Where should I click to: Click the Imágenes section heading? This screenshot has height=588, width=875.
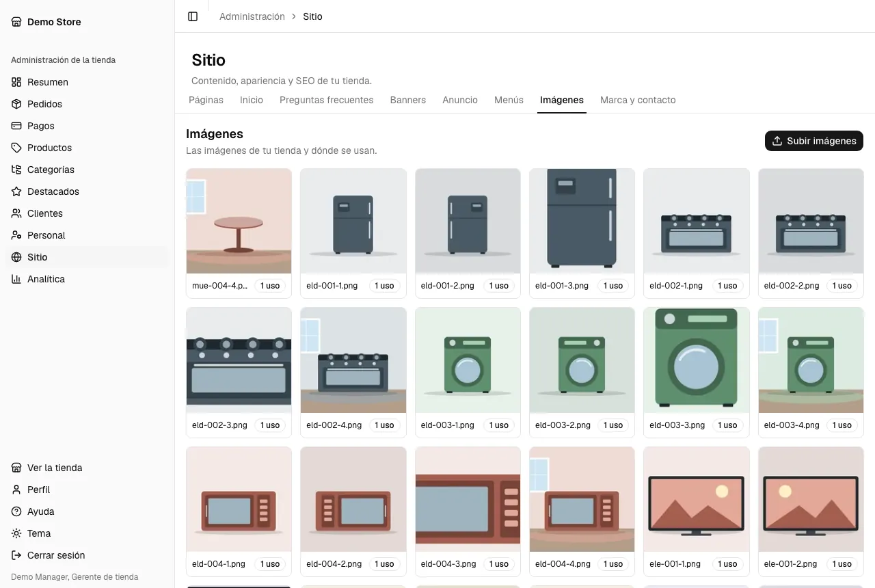click(x=215, y=134)
